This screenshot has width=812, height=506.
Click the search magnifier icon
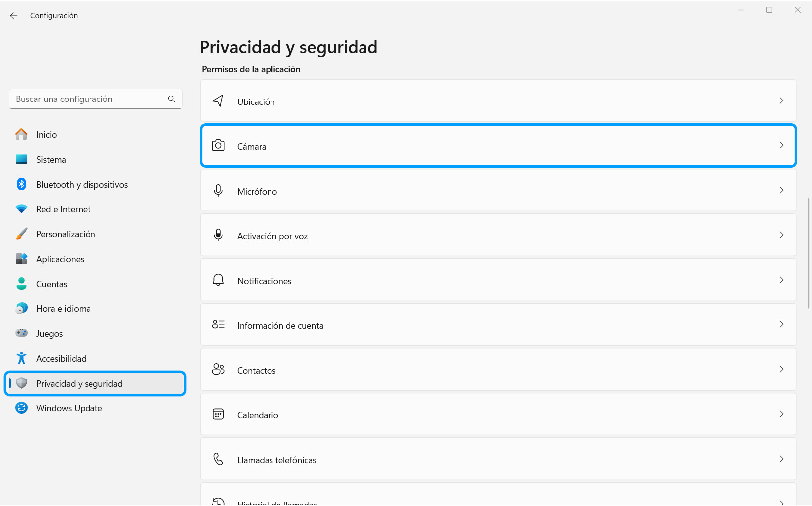(172, 99)
